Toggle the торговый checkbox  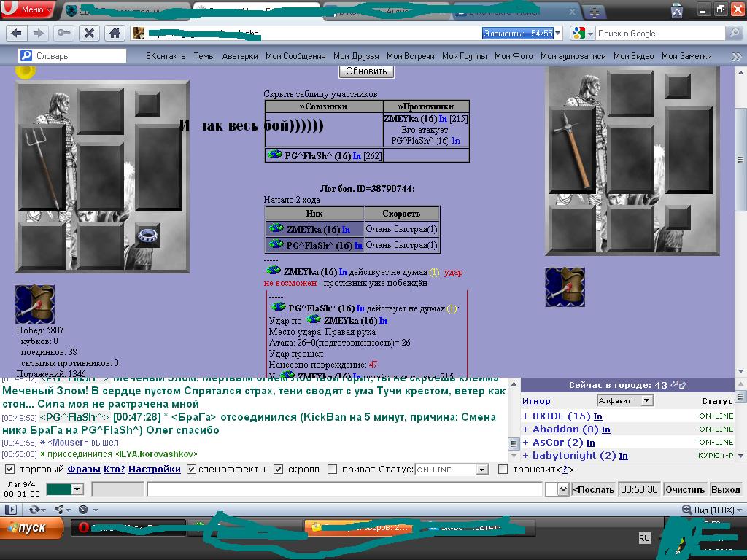(x=9, y=470)
